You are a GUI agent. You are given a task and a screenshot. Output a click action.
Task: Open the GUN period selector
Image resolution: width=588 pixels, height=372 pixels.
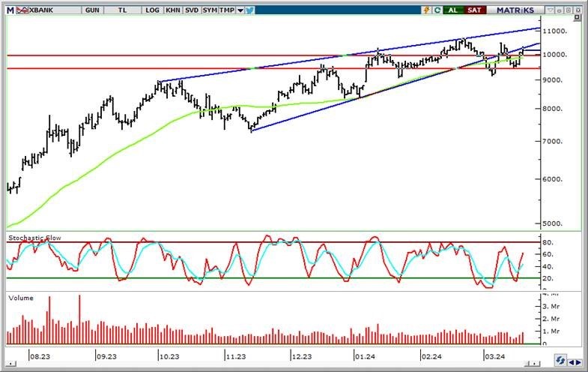click(x=92, y=10)
